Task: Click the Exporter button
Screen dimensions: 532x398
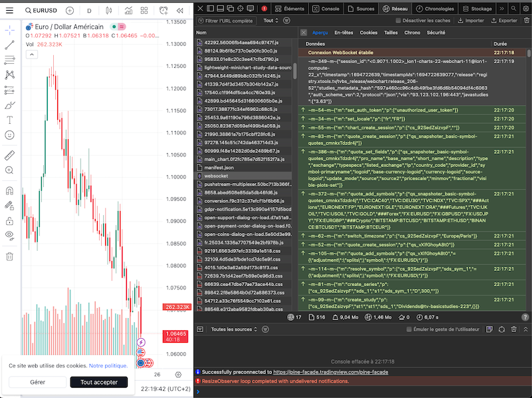Action: [x=504, y=21]
